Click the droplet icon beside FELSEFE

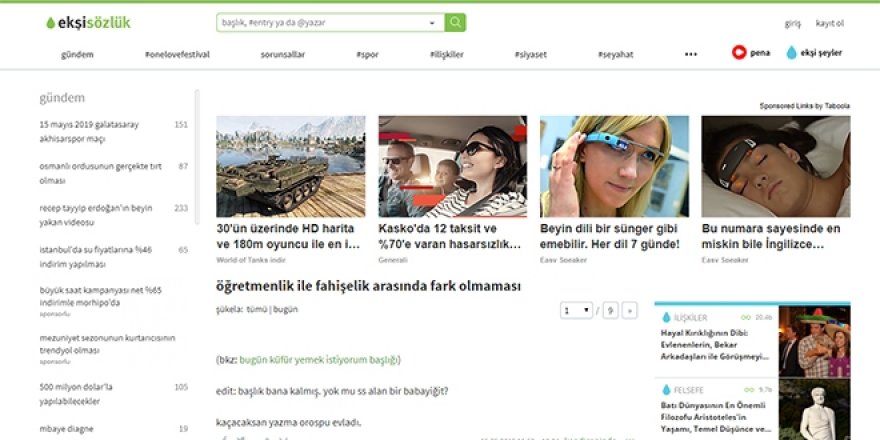click(x=667, y=390)
